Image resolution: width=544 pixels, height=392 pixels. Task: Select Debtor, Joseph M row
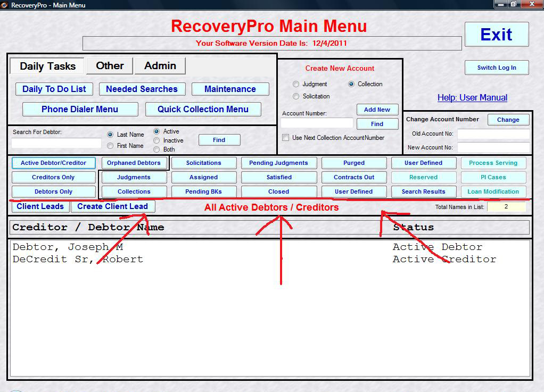point(270,247)
